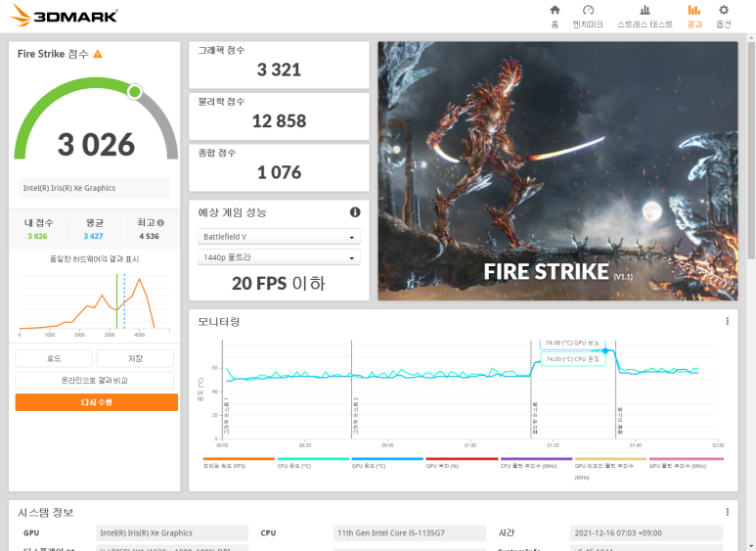Screen dimensions: 756x551
Task: Open the Benchmarks (벤치마크) tab
Action: pos(588,17)
